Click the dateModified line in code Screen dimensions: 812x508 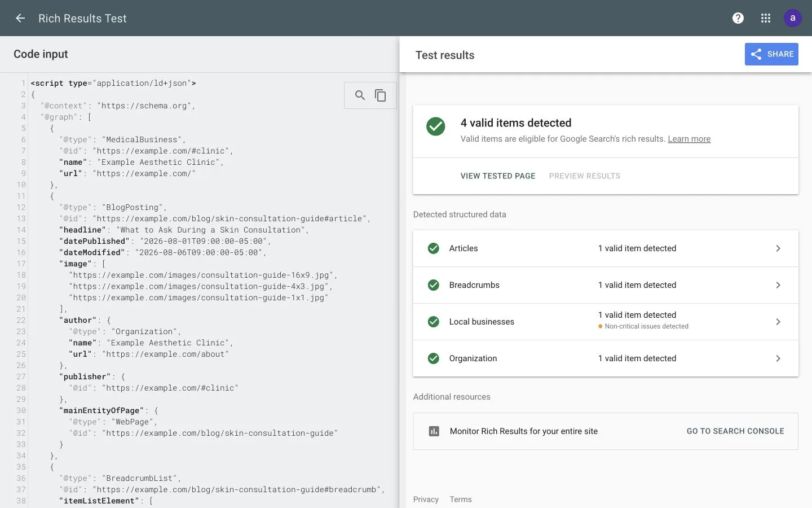click(162, 252)
